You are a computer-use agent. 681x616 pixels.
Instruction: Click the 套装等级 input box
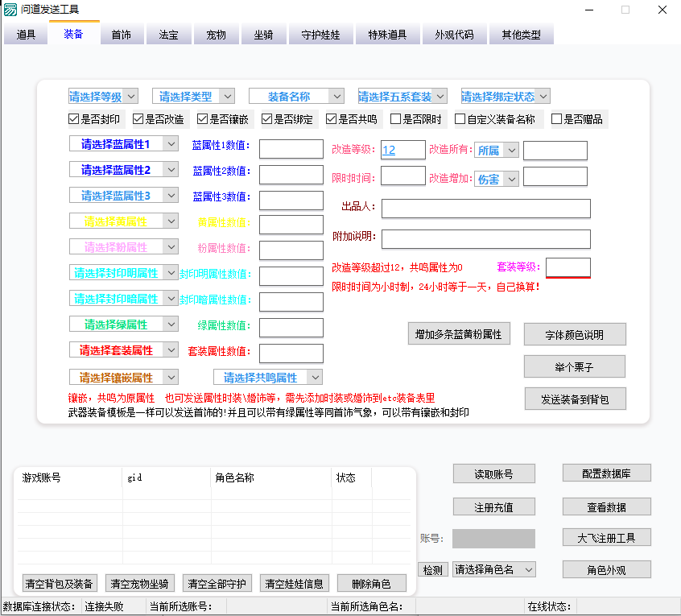click(x=567, y=267)
